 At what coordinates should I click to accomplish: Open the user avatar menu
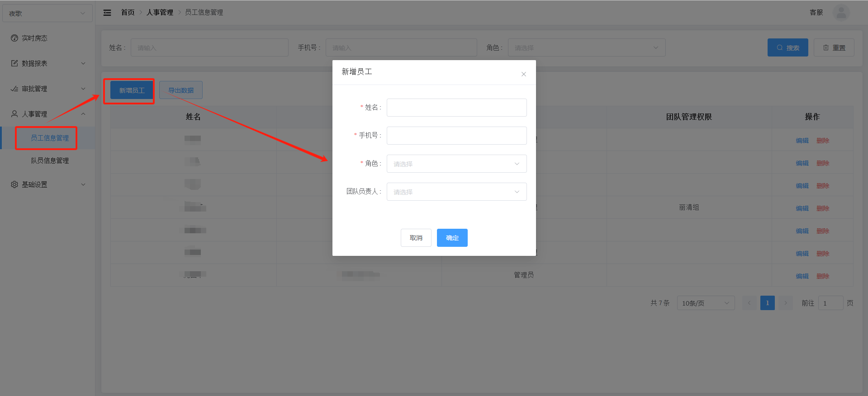841,13
